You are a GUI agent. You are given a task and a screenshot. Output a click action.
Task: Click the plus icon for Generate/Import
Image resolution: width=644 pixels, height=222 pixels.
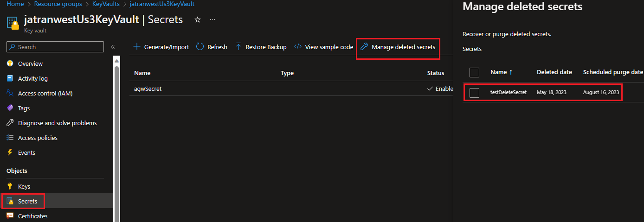point(137,47)
